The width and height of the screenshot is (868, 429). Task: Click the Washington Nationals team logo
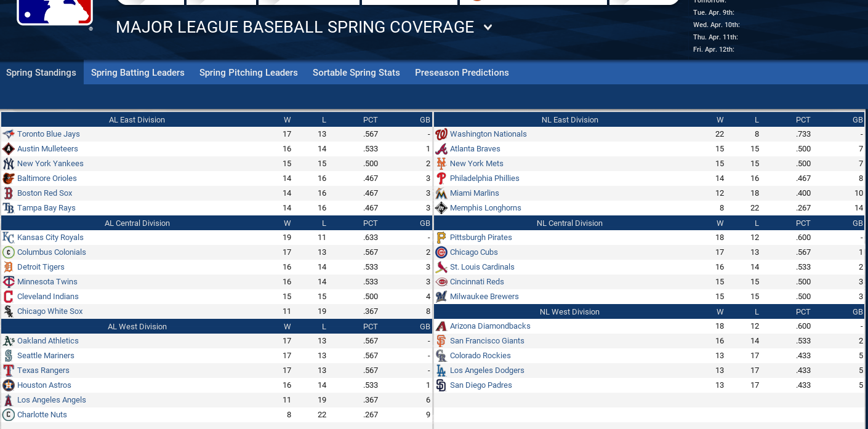441,134
